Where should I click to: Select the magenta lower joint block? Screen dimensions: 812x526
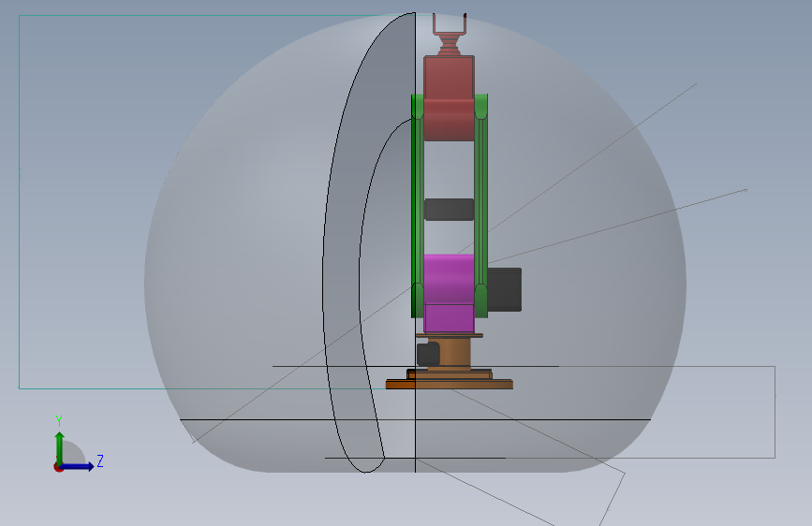pyautogui.click(x=449, y=293)
